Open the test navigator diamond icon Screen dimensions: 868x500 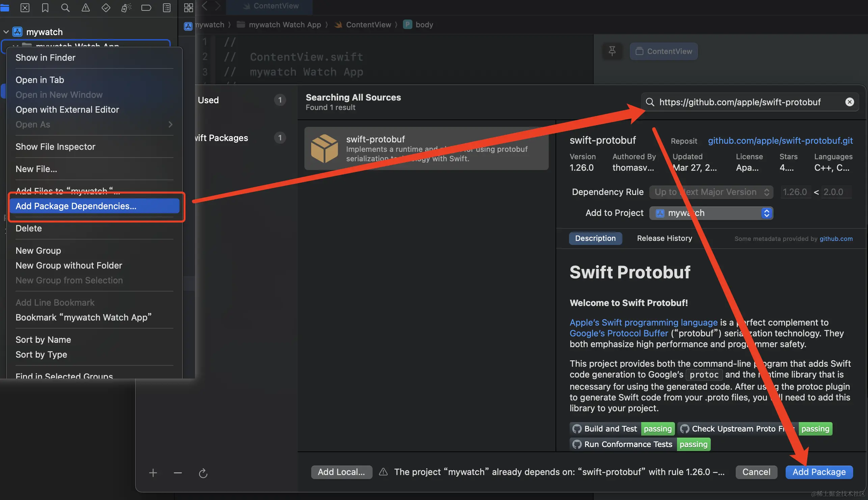point(106,7)
